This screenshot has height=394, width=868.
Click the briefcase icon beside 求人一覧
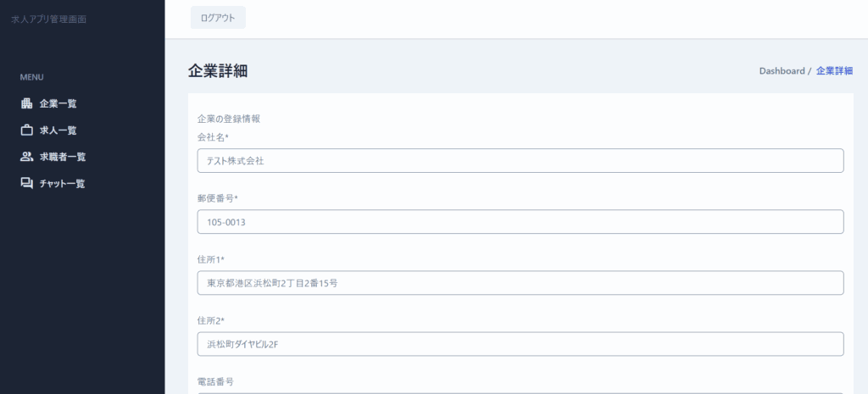click(x=26, y=130)
